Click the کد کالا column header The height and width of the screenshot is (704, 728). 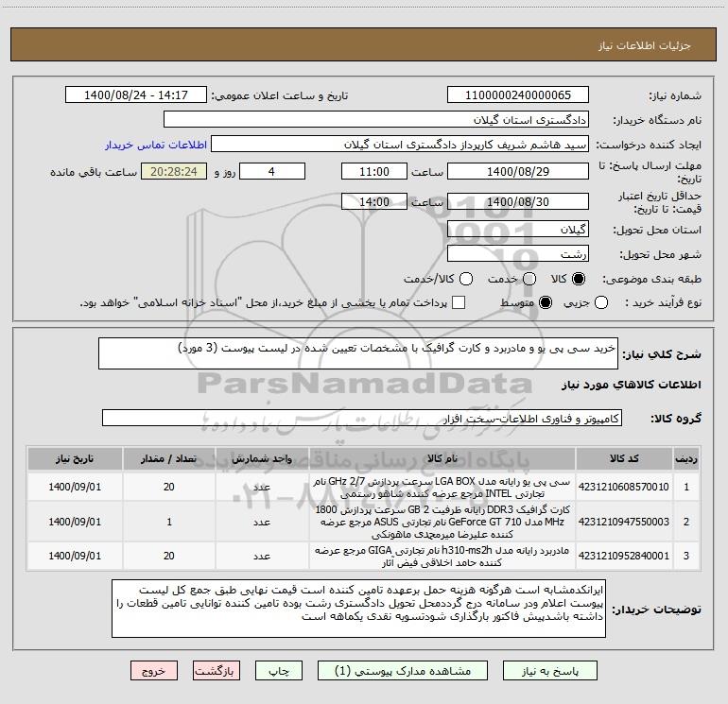624,459
